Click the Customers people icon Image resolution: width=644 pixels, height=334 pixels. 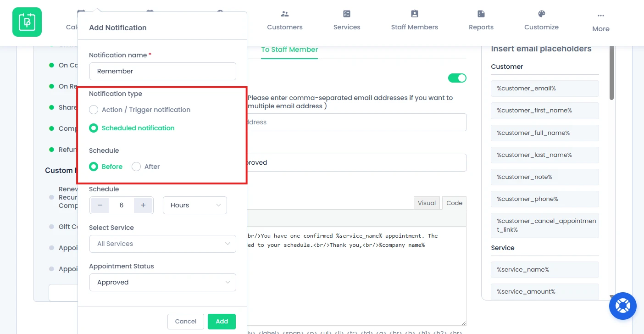(x=285, y=14)
